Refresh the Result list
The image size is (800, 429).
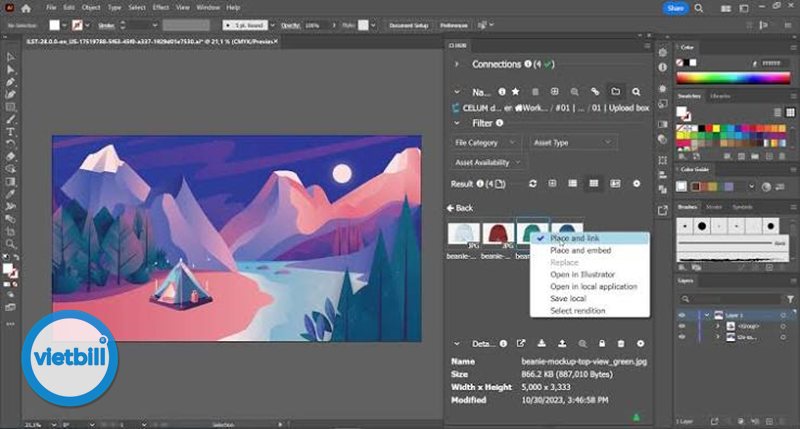[533, 184]
